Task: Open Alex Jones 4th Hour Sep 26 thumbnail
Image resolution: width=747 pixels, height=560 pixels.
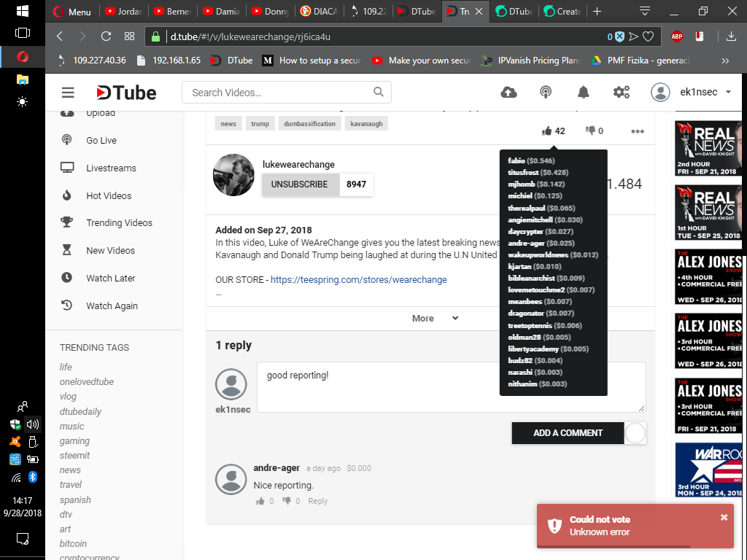Action: 708,276
